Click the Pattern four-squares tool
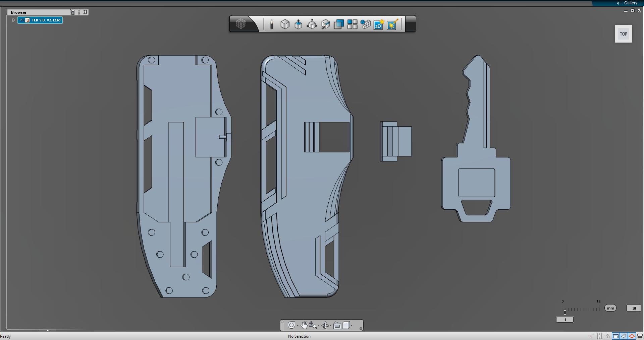Viewport: 644px width, 340px height. 352,24
